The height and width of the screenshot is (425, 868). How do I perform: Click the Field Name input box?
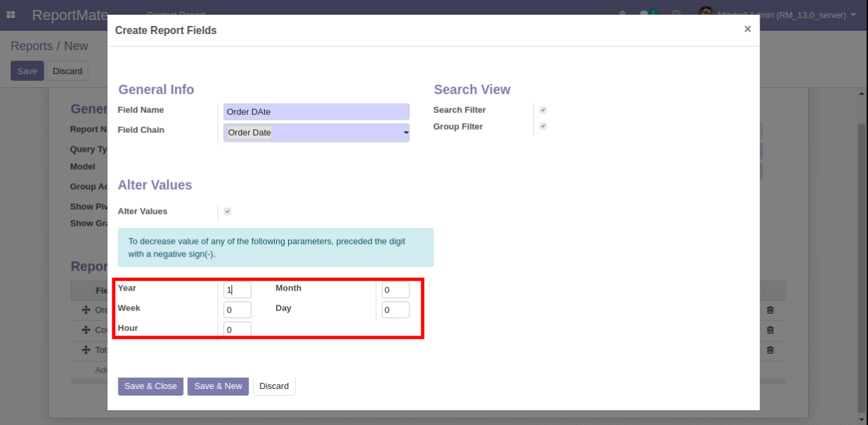point(316,112)
